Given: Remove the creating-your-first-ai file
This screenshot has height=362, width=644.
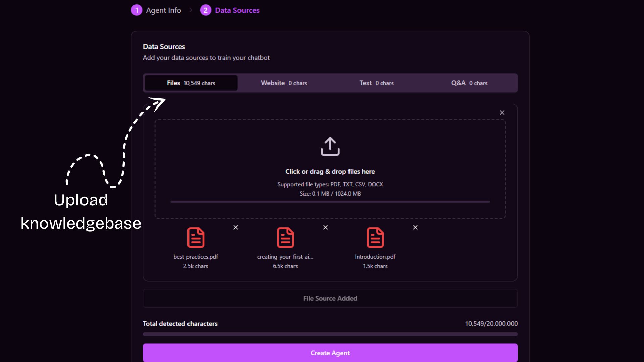Looking at the screenshot, I should click(x=325, y=227).
